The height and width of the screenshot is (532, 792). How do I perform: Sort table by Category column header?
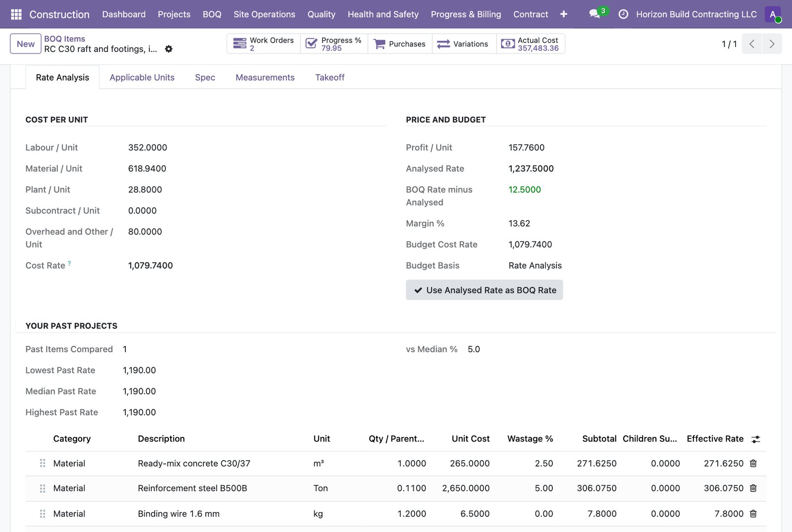pyautogui.click(x=72, y=438)
